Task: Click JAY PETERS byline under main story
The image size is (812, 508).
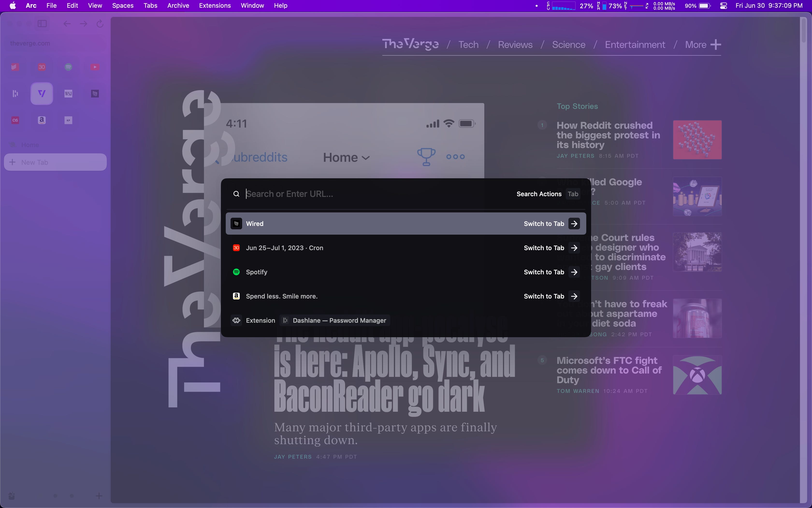Action: tap(293, 457)
